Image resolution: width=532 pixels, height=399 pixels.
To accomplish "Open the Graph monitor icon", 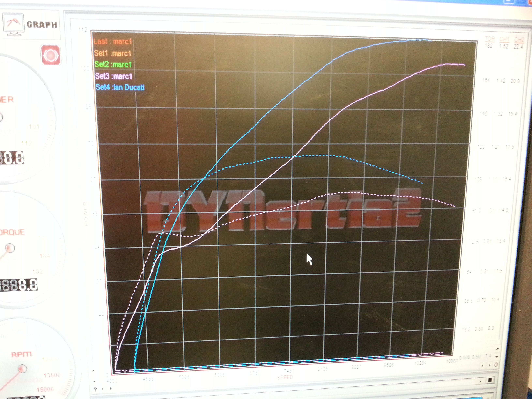I will [x=14, y=25].
